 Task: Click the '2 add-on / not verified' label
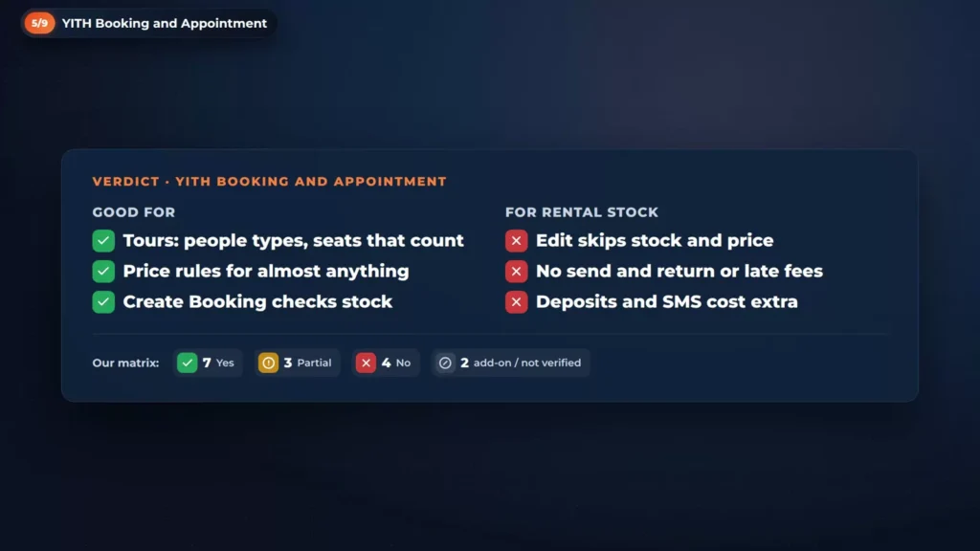(521, 363)
